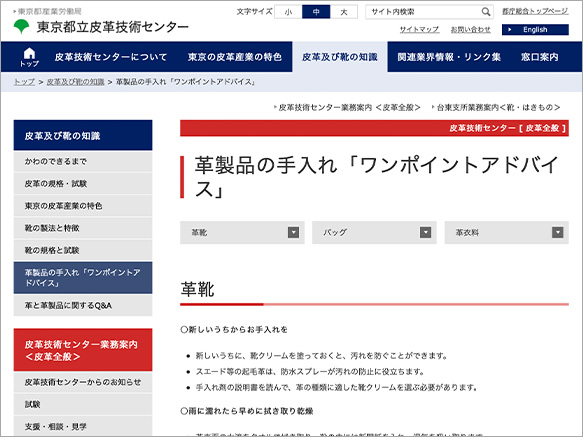Set text size to 中
583x437 pixels.
click(x=316, y=12)
